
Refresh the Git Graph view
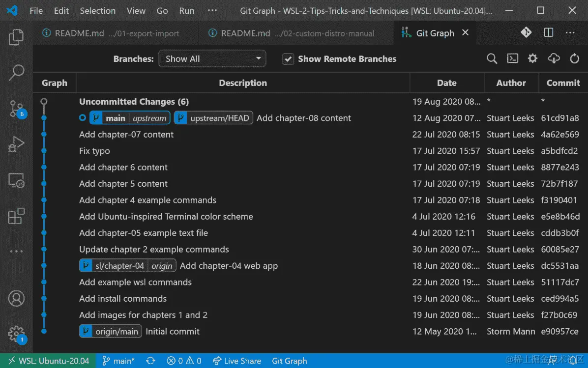pyautogui.click(x=575, y=58)
